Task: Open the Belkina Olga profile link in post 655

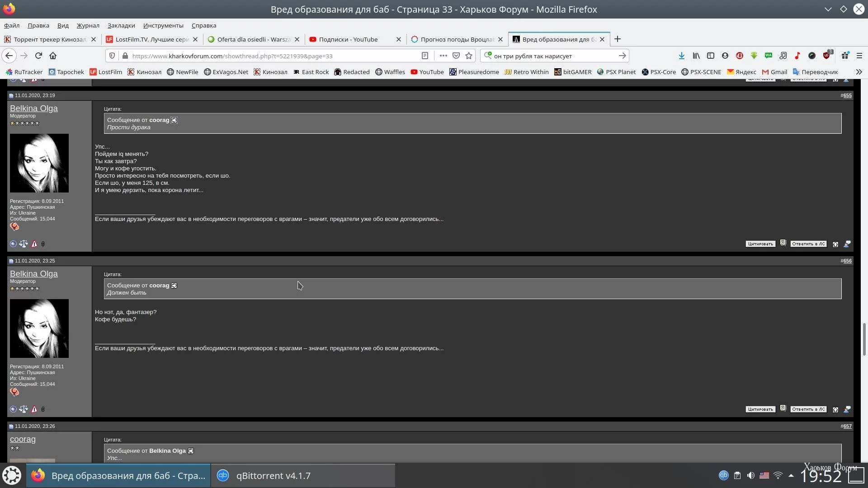Action: pyautogui.click(x=34, y=108)
